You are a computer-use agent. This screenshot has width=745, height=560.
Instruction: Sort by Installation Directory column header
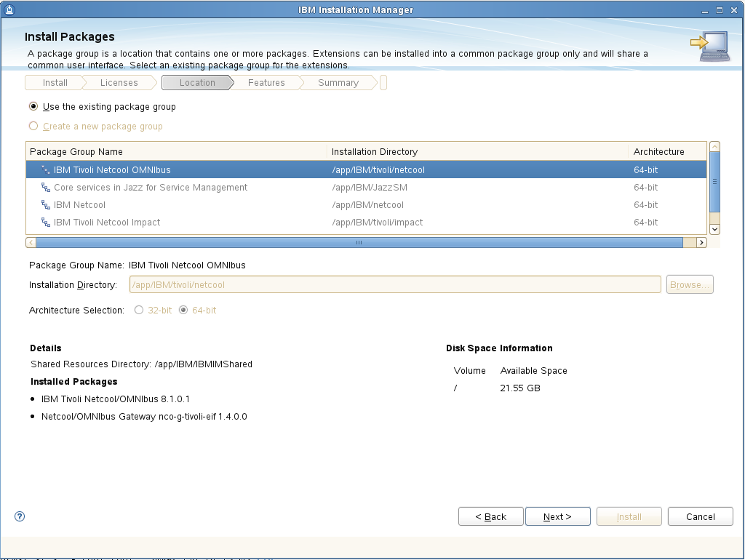tap(478, 151)
